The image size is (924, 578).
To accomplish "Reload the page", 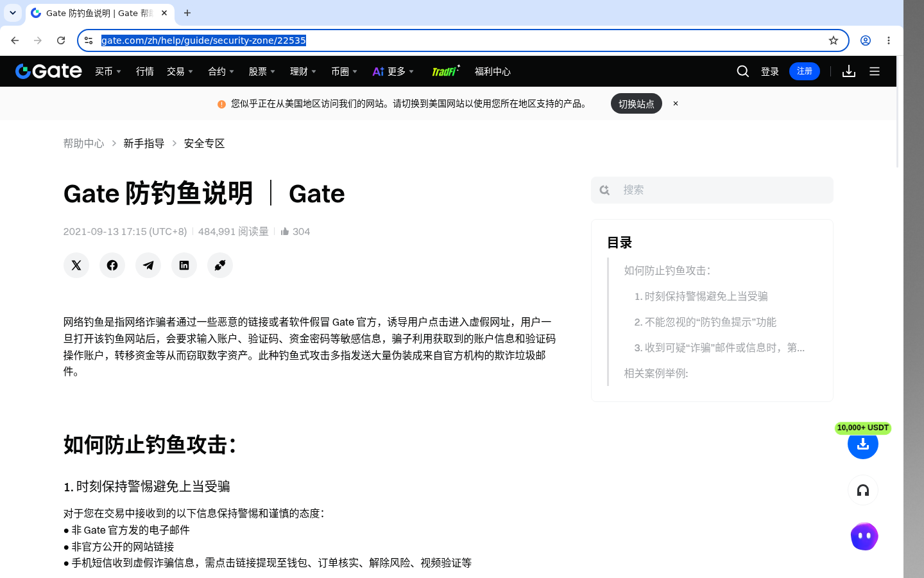I will click(61, 40).
